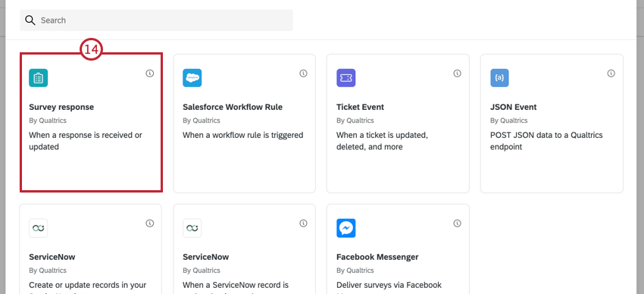Open info icon on Salesforce Workflow Rule card
The image size is (644, 294).
[304, 73]
